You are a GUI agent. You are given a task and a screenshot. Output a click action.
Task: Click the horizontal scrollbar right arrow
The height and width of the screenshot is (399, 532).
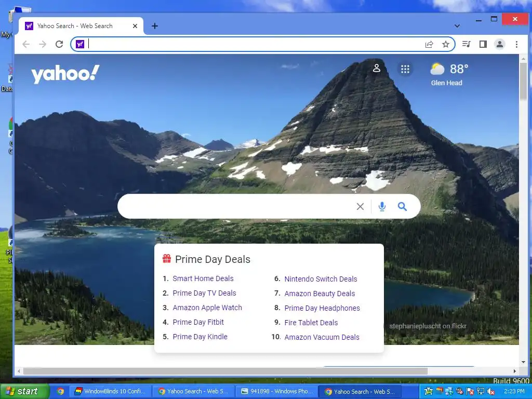[x=515, y=371]
